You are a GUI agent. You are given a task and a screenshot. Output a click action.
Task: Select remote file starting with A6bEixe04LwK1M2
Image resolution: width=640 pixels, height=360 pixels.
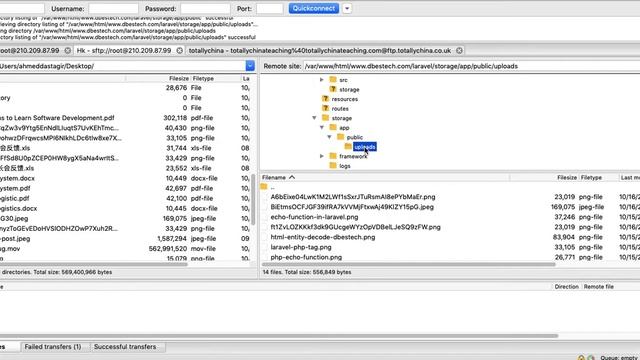[353, 197]
